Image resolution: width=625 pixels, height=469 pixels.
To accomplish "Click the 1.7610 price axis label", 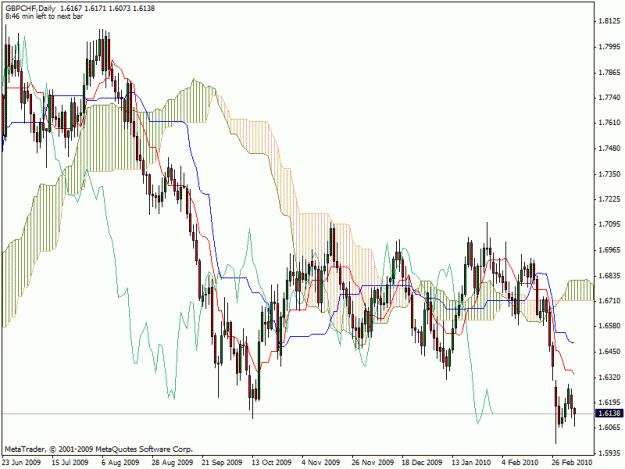I will [610, 123].
